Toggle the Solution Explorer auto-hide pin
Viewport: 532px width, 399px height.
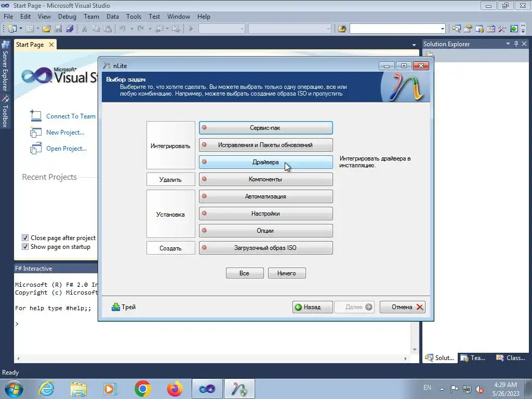[516, 44]
